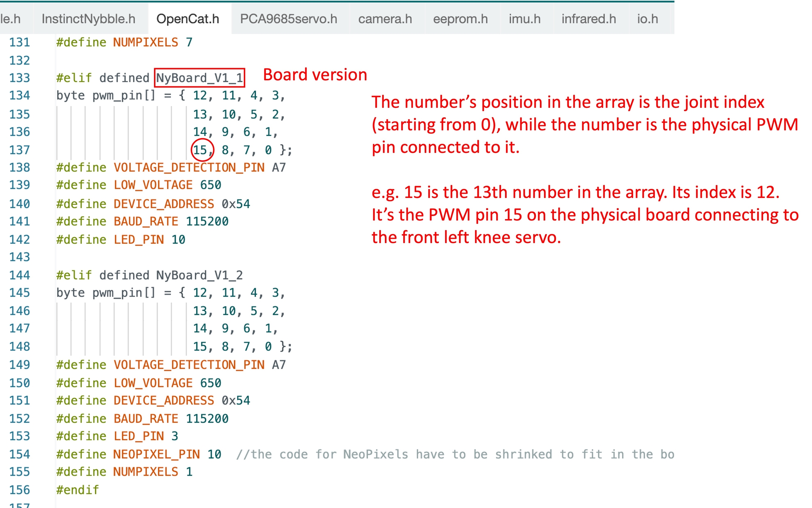Switch to the InstinctNybble.h tab

pos(88,19)
